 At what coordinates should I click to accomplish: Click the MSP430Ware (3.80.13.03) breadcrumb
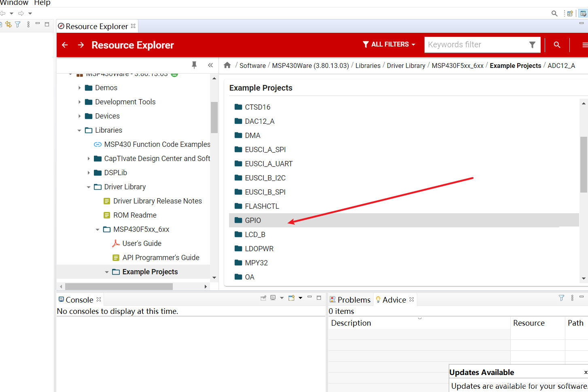(310, 66)
